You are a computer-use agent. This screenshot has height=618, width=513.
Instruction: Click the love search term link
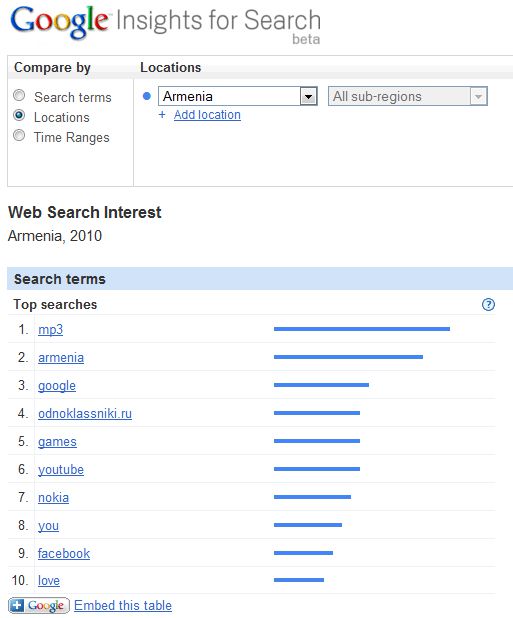coord(49,581)
